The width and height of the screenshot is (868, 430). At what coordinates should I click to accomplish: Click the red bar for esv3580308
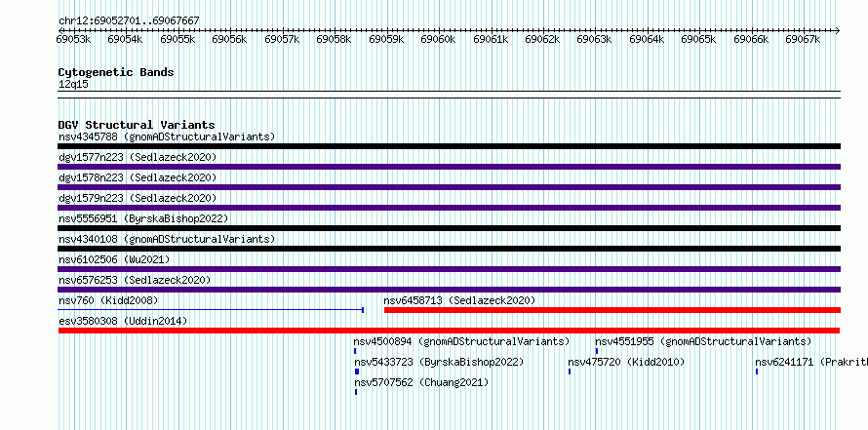point(449,331)
